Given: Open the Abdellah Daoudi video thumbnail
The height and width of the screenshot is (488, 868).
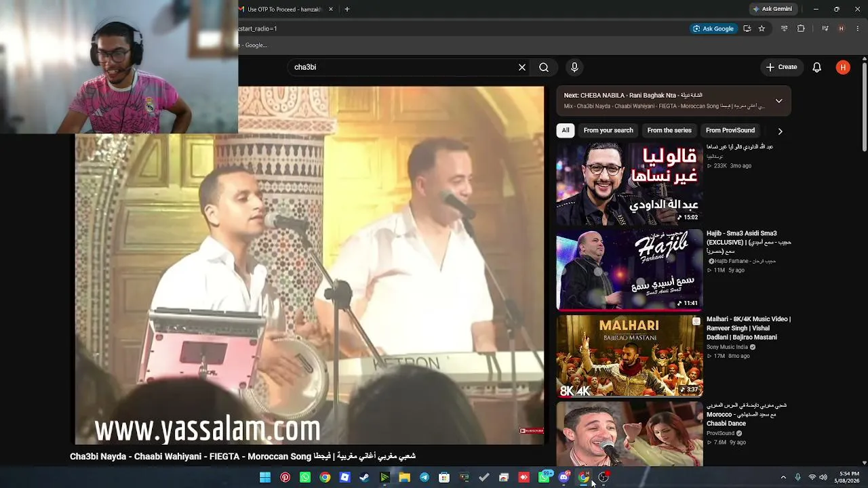Looking at the screenshot, I should 629,184.
